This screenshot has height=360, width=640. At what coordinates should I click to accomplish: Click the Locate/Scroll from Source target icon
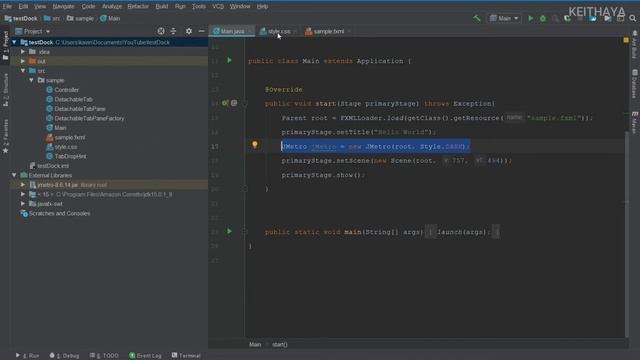click(161, 31)
